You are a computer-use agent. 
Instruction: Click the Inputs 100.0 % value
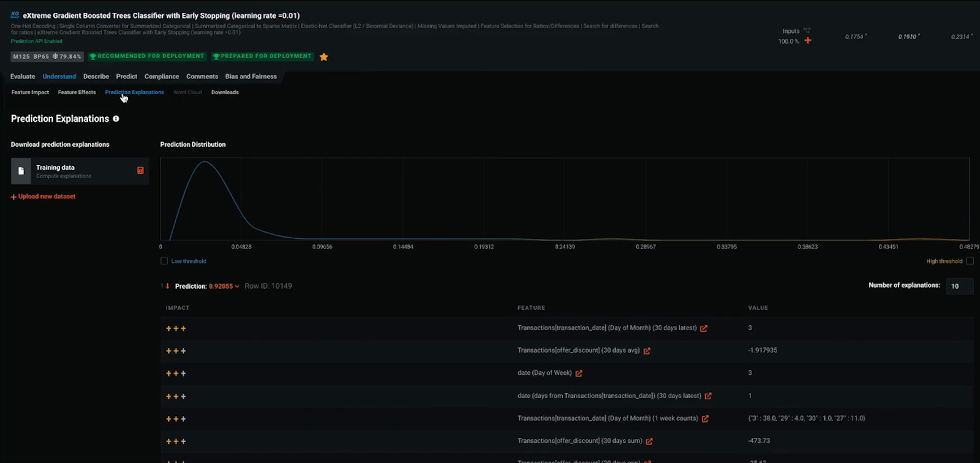click(789, 42)
